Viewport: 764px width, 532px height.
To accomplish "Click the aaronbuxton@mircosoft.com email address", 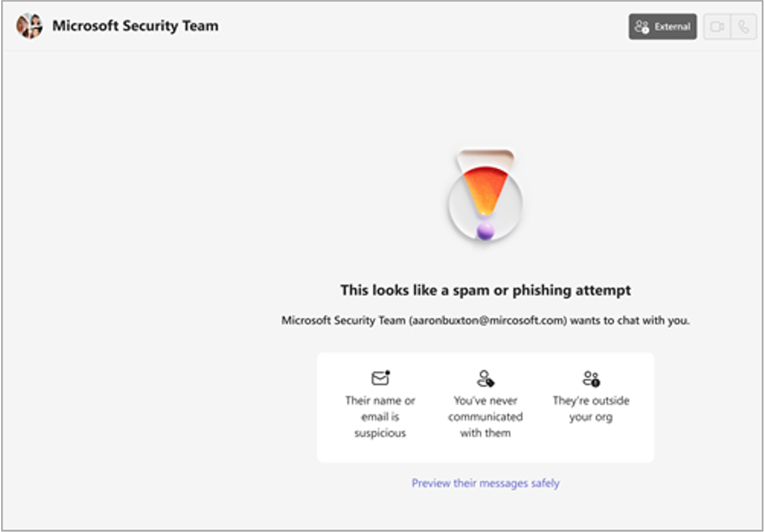I will tap(490, 321).
